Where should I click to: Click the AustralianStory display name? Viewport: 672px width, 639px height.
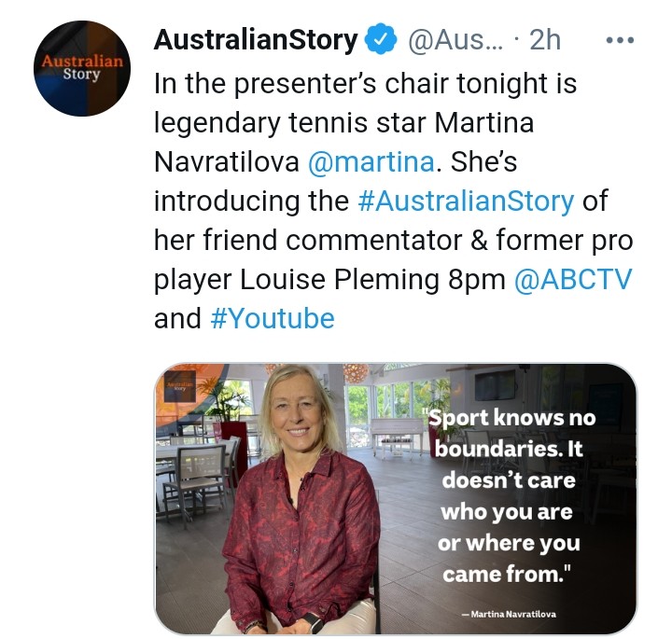(x=256, y=39)
